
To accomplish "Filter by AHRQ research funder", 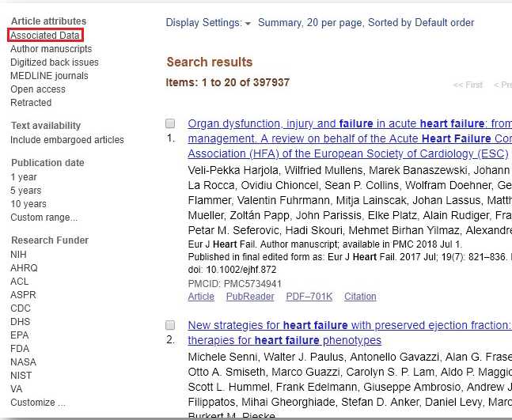I will point(24,268).
